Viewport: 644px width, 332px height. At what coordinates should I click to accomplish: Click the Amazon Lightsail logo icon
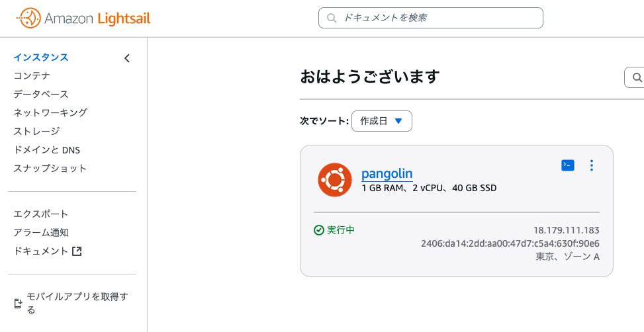pyautogui.click(x=28, y=19)
